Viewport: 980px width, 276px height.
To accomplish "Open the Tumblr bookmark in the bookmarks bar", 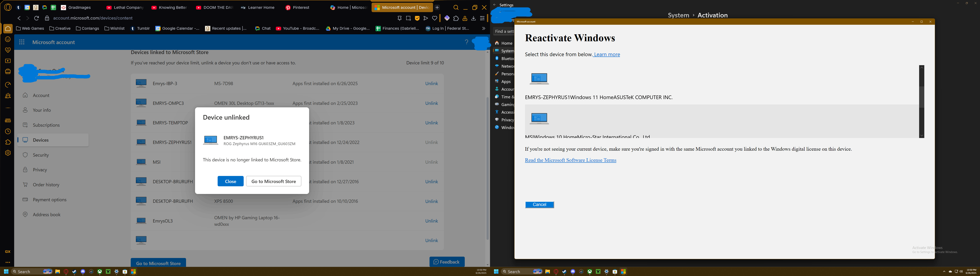I will [x=140, y=29].
